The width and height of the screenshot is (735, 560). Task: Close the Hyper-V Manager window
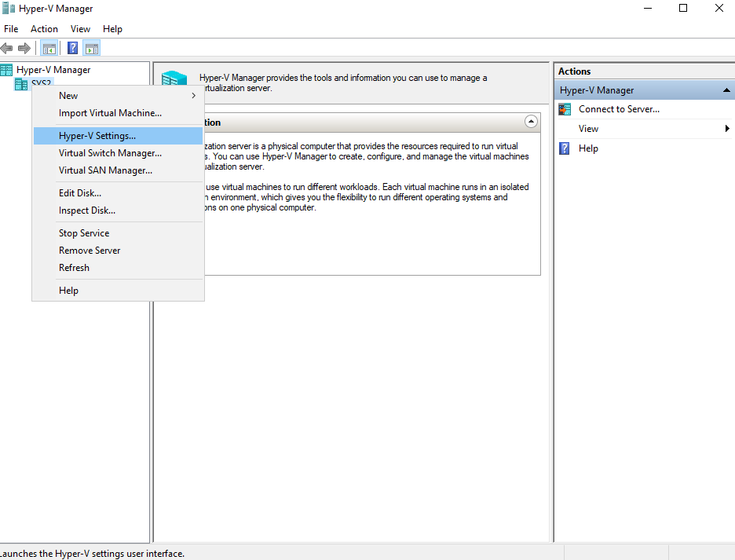[x=719, y=9]
